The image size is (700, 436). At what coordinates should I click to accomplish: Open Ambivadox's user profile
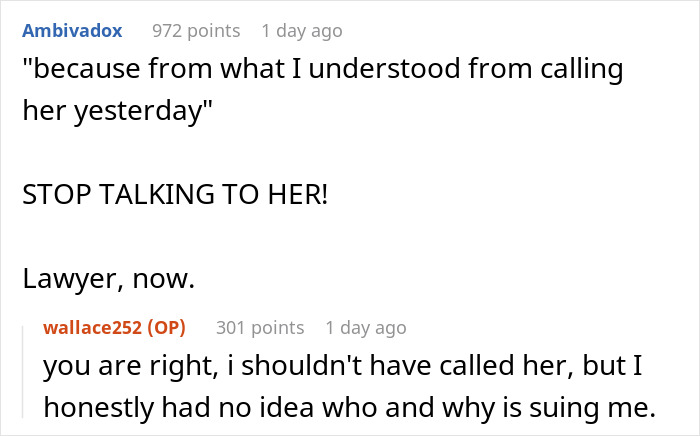(71, 30)
